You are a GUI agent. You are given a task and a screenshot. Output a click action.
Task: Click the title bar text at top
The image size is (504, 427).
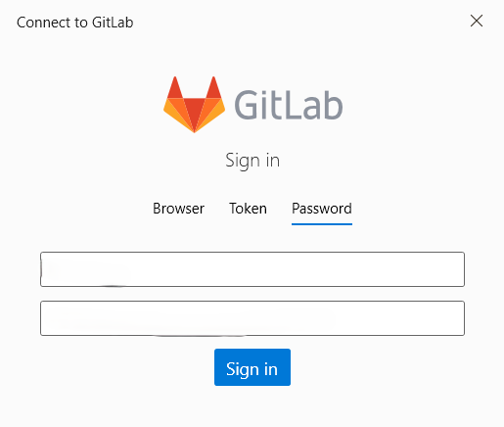pyautogui.click(x=75, y=23)
